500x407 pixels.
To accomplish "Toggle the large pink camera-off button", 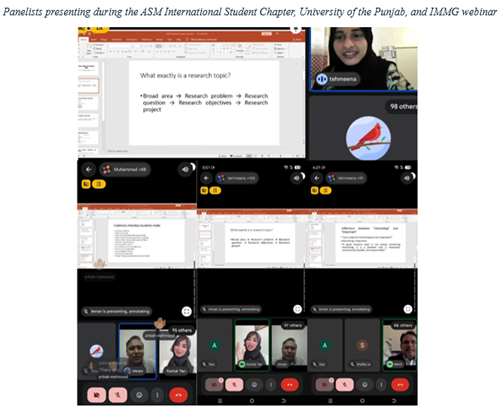I will 97,395.
